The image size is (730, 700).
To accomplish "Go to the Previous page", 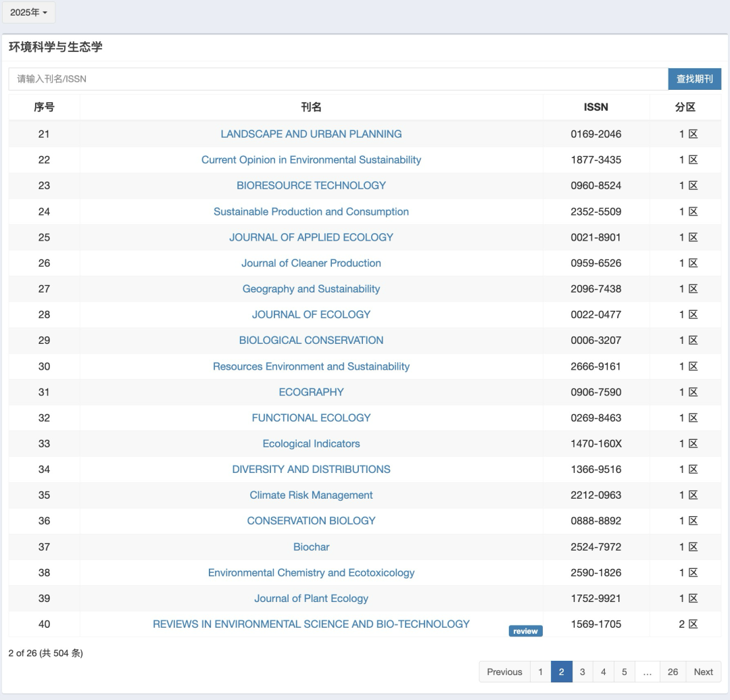I will click(x=504, y=672).
